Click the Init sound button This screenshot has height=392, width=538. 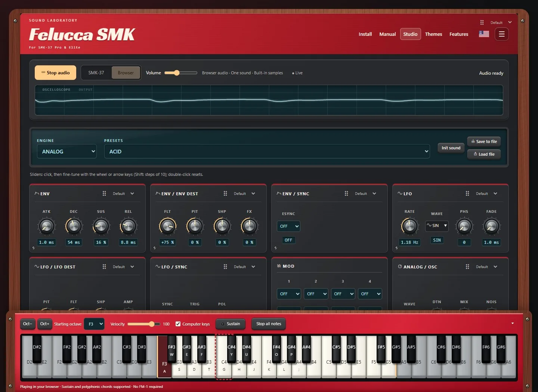451,148
